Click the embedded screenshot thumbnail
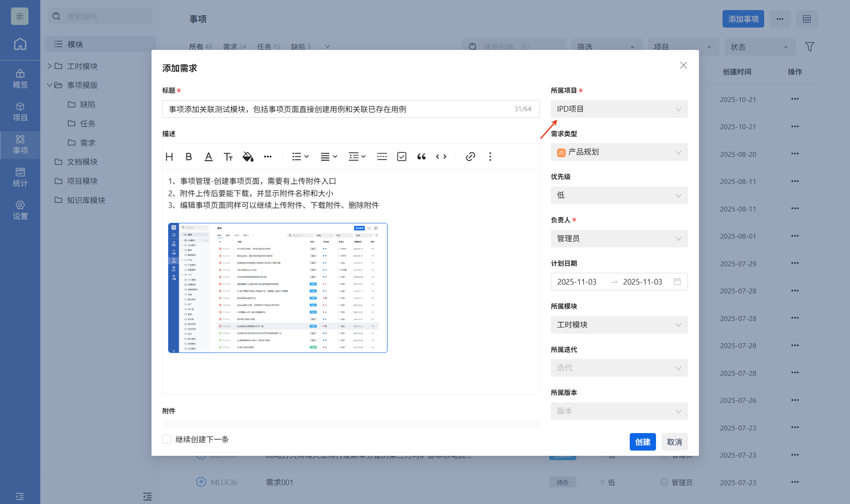850x504 pixels. (x=278, y=288)
